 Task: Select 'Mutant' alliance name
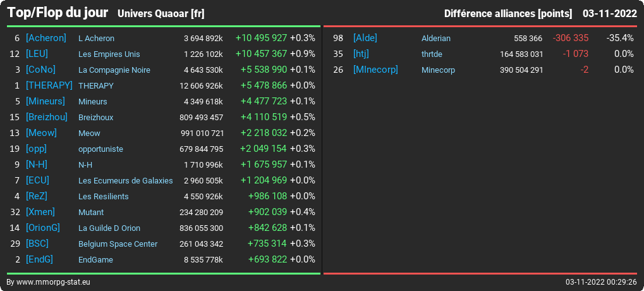91,213
